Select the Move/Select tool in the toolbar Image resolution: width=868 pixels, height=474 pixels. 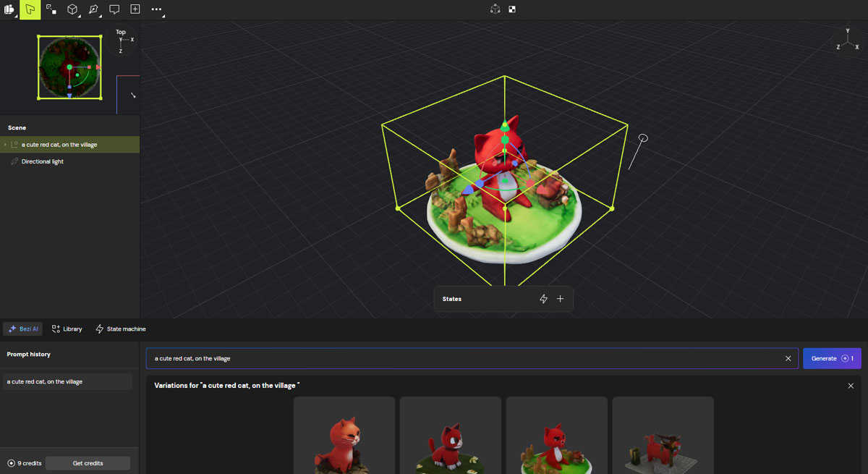click(x=30, y=9)
